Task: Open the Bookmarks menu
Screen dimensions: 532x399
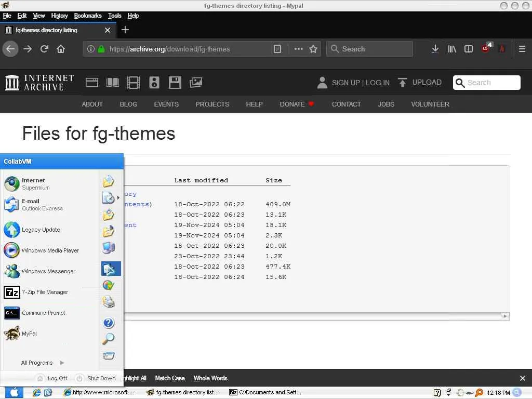Action: (87, 16)
